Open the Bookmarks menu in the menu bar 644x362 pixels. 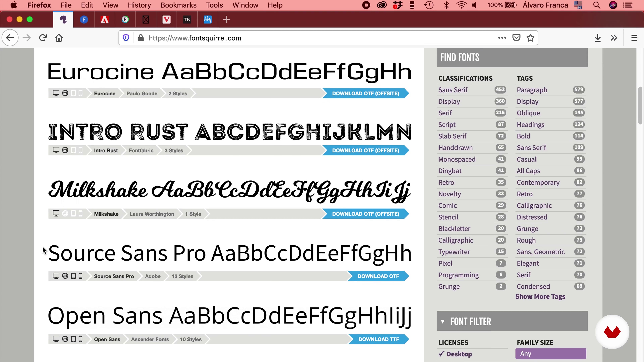[x=178, y=5]
